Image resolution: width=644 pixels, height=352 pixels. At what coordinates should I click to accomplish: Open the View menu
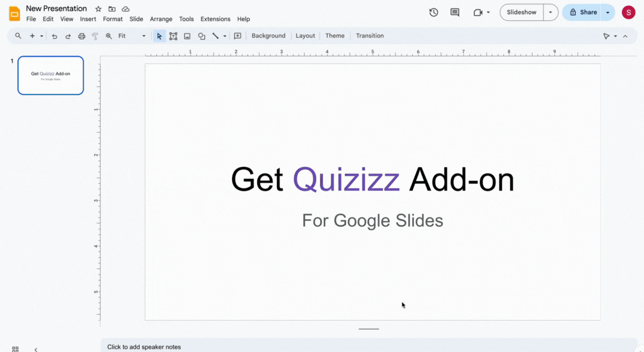click(67, 19)
